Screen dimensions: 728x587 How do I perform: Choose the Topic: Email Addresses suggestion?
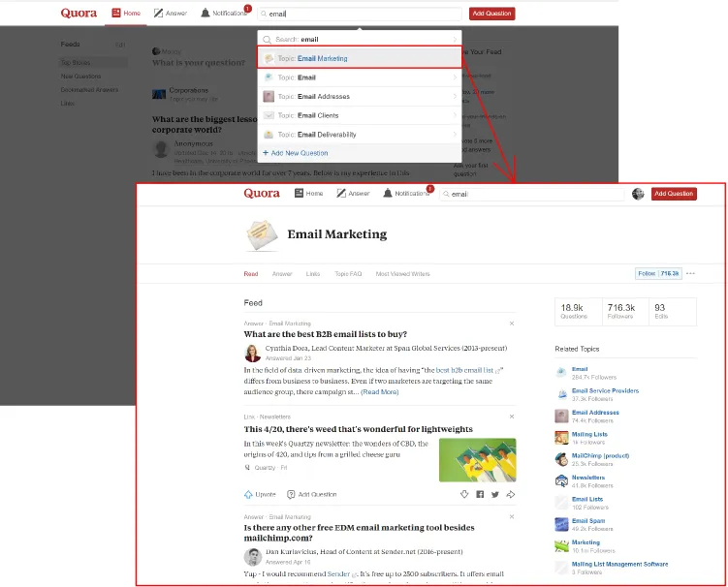coord(360,97)
